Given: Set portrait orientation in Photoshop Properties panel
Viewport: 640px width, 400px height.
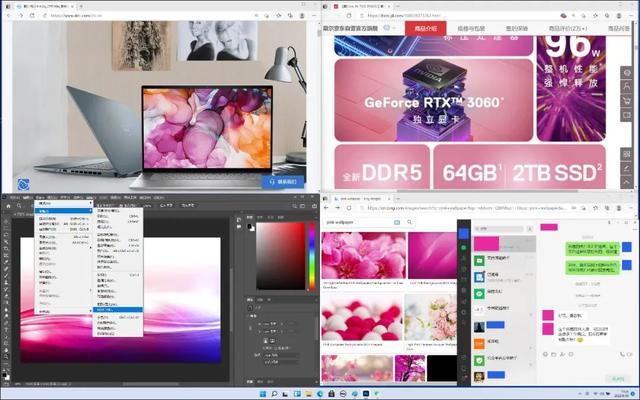Looking at the screenshot, I should click(265, 341).
